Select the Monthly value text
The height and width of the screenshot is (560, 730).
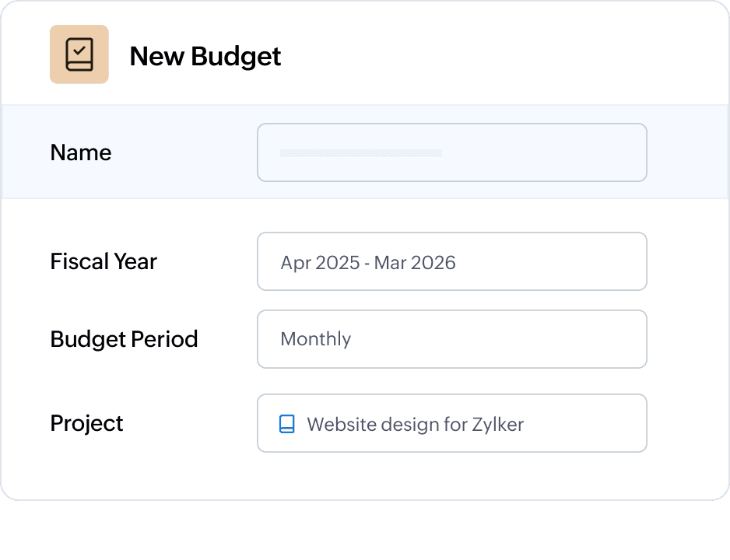click(x=315, y=339)
